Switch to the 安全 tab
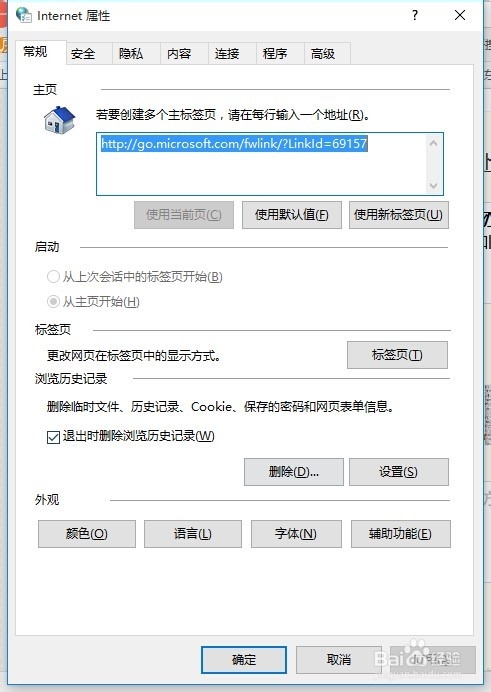Viewport: 491px width, 692px height. coord(83,54)
